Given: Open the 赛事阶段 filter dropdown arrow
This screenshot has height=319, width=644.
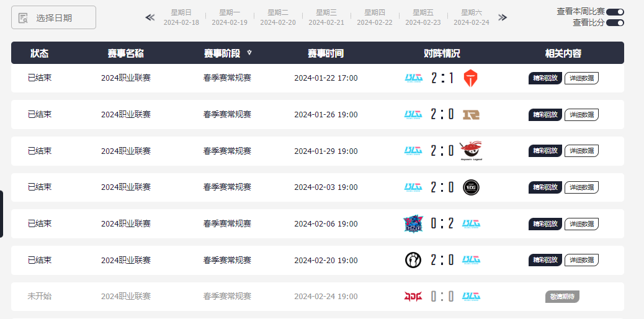Looking at the screenshot, I should click(x=249, y=53).
